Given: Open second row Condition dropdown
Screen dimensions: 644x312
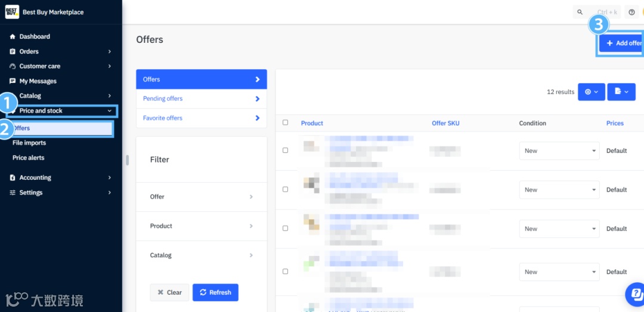Looking at the screenshot, I should click(x=559, y=190).
